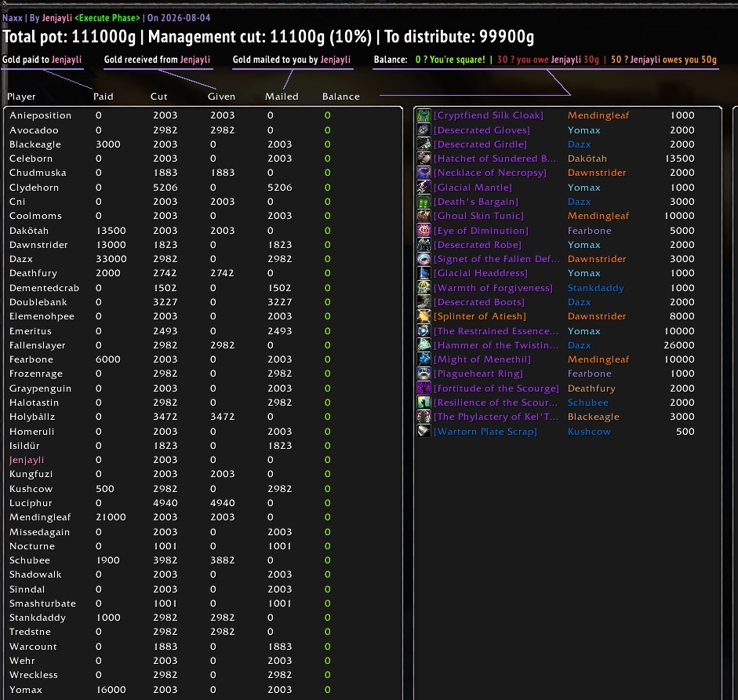
Task: Open the [Wartorn Plate Scrap] item link
Action: 485,432
